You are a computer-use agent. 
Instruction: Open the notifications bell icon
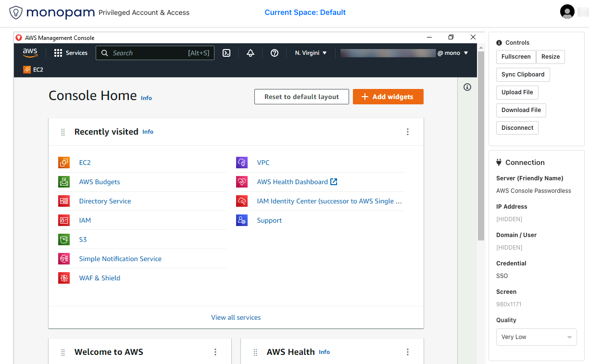click(x=250, y=53)
